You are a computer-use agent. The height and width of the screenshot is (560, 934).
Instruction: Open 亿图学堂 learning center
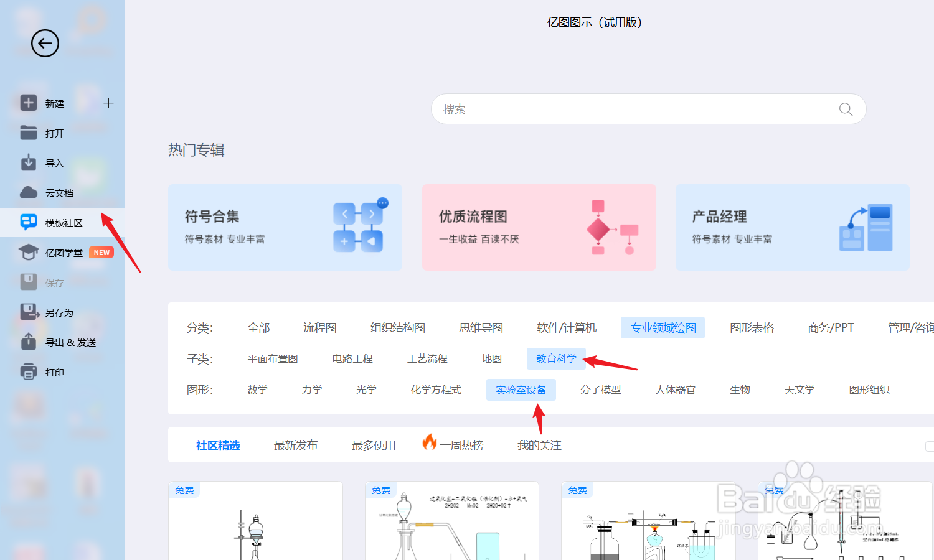(x=29, y=252)
